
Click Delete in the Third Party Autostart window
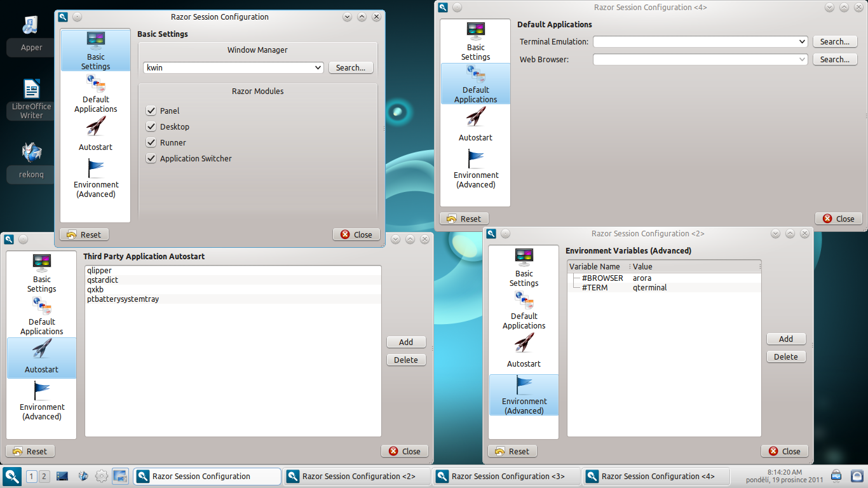click(x=406, y=360)
